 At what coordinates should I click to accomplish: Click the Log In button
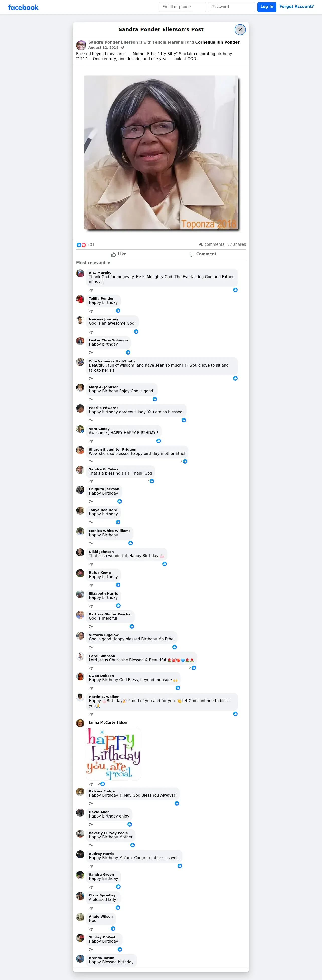coord(267,7)
